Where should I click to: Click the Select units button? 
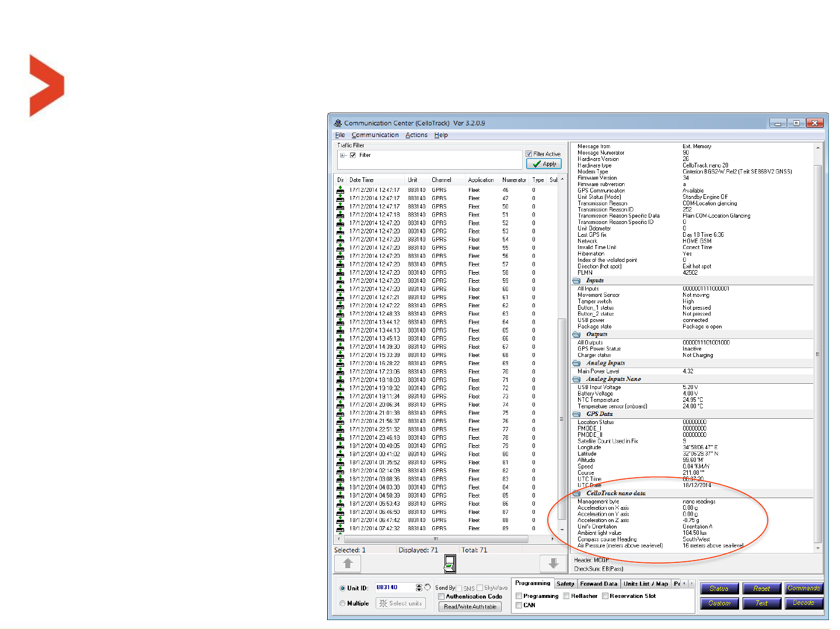400,604
